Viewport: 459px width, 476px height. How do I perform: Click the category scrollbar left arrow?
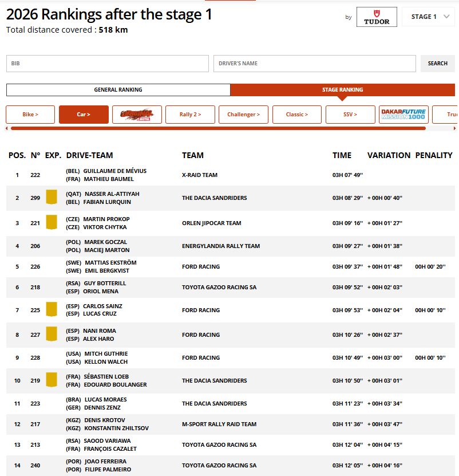click(7, 128)
